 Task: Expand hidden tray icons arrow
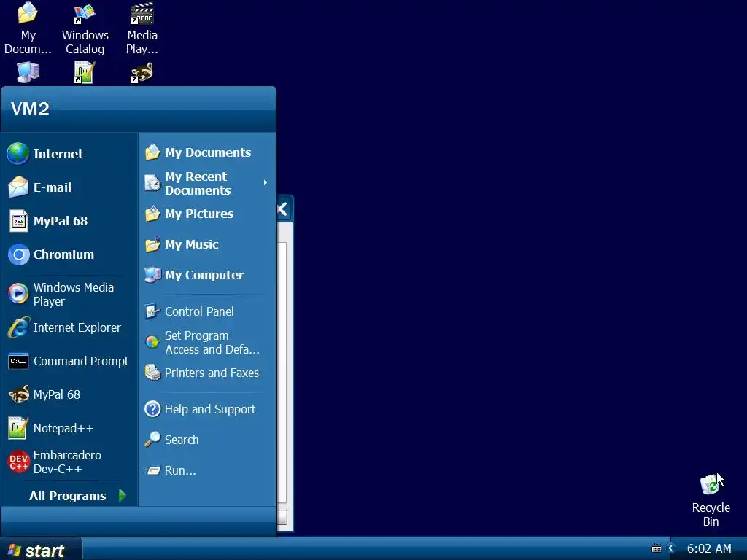[671, 548]
